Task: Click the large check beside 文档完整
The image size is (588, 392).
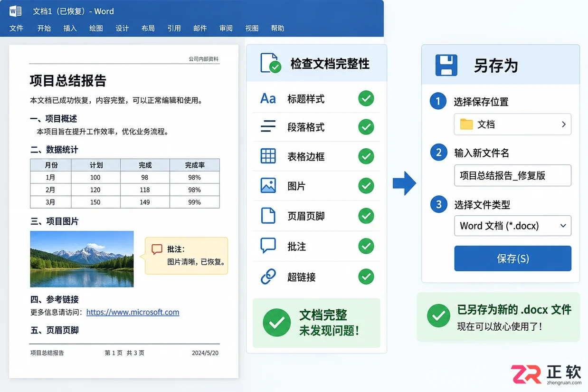Action: (x=276, y=323)
